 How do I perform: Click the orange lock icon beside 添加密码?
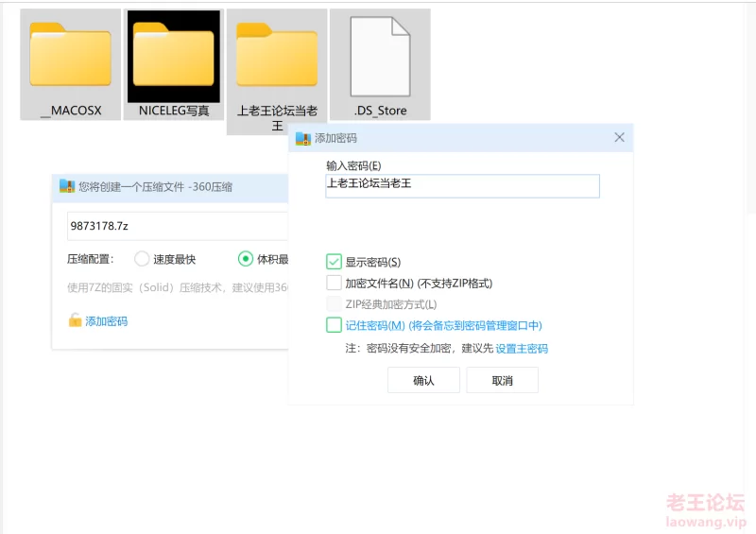(75, 321)
